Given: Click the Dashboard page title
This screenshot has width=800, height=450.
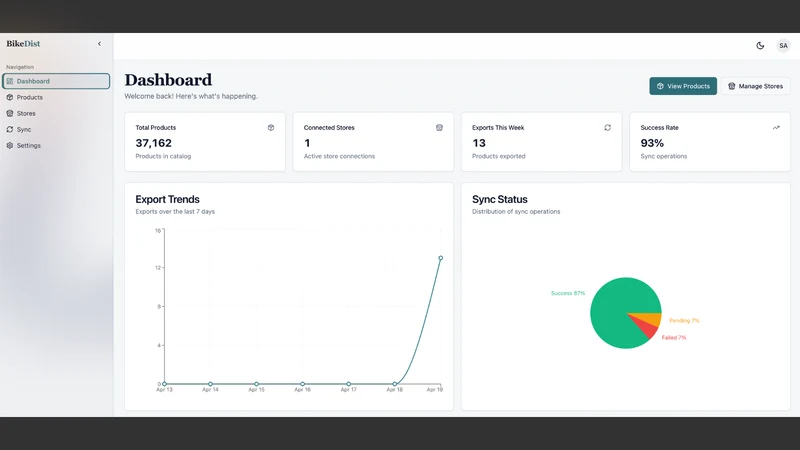Looking at the screenshot, I should point(168,80).
